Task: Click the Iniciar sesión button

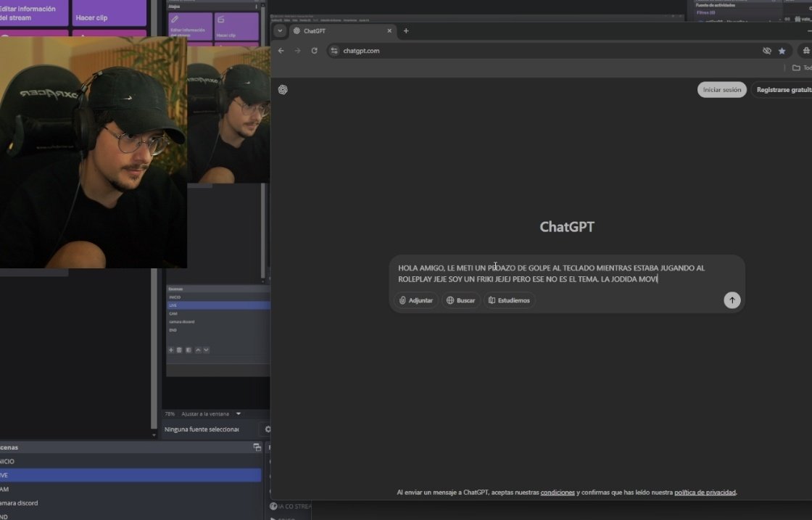Action: coord(721,89)
